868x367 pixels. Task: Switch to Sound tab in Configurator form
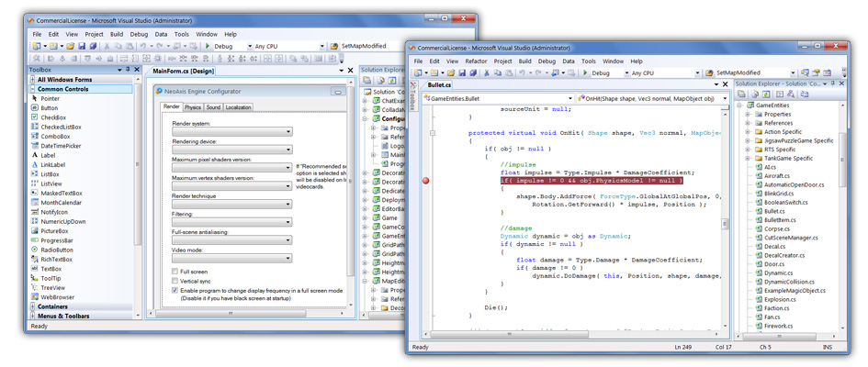coord(213,107)
